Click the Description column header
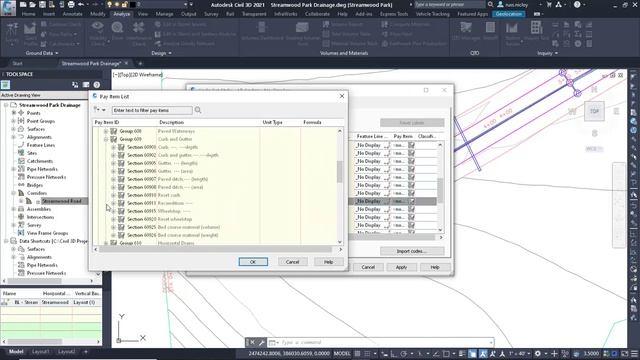Screen dimensions: 640x360 pyautogui.click(x=171, y=122)
